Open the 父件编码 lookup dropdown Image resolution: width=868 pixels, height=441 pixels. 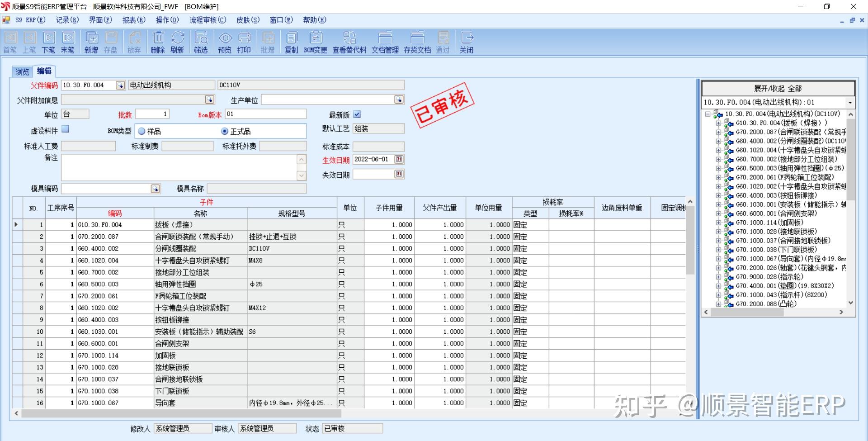120,85
